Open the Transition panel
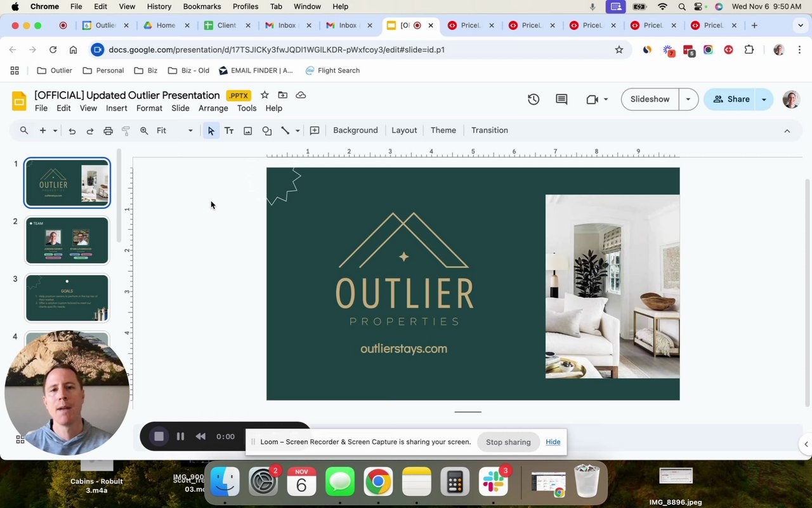812x508 pixels. [490, 130]
